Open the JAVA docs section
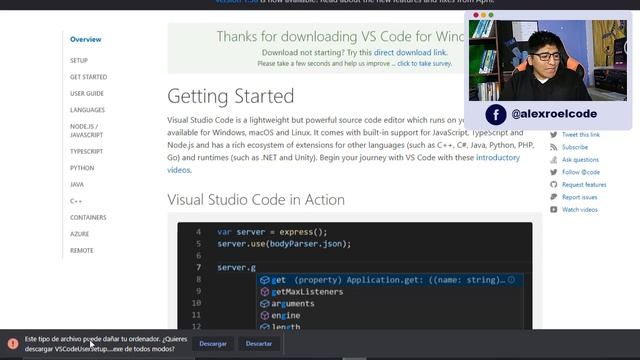 tap(77, 184)
